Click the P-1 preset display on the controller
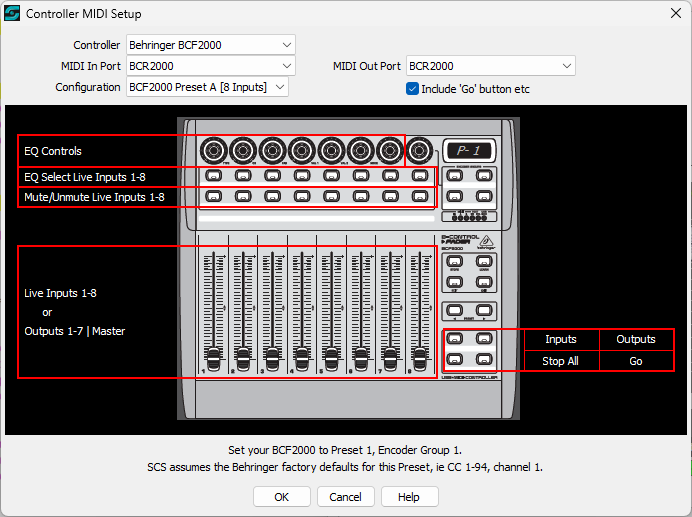 [470, 151]
